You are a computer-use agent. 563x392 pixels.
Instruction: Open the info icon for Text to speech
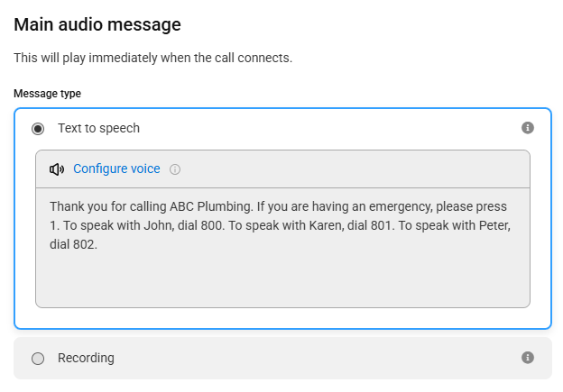(x=528, y=128)
